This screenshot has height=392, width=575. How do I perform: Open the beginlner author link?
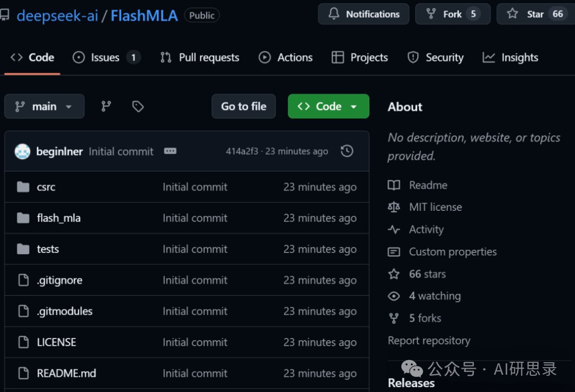pos(60,151)
